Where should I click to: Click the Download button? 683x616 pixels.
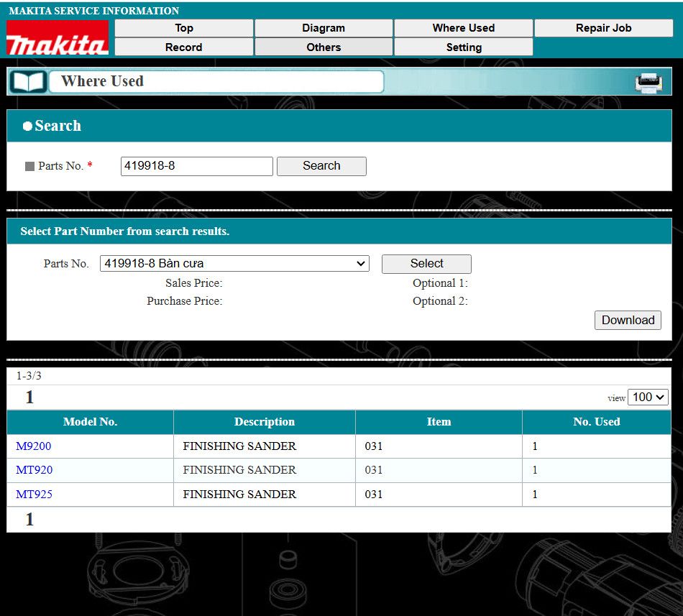(x=628, y=320)
